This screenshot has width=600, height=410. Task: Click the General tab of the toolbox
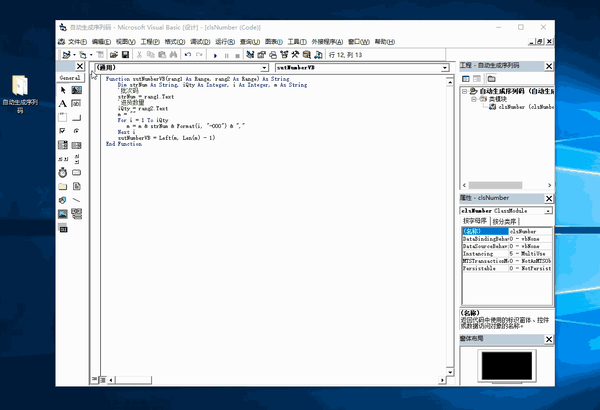pyautogui.click(x=70, y=78)
